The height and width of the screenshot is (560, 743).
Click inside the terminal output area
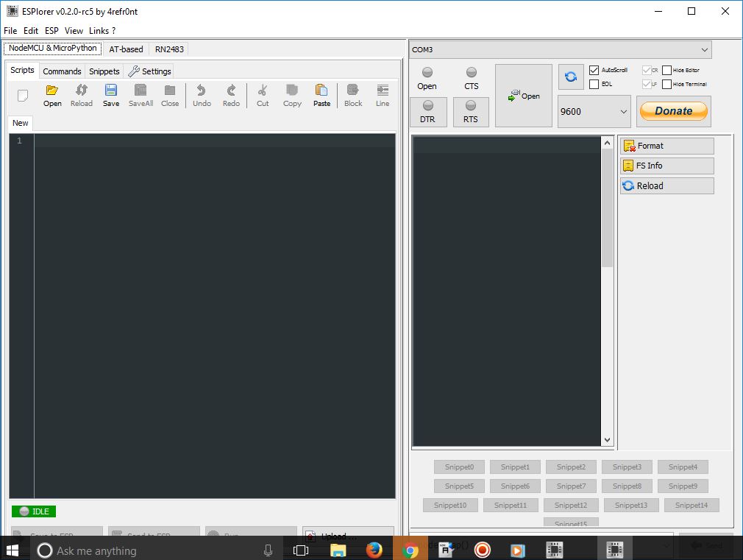507,291
